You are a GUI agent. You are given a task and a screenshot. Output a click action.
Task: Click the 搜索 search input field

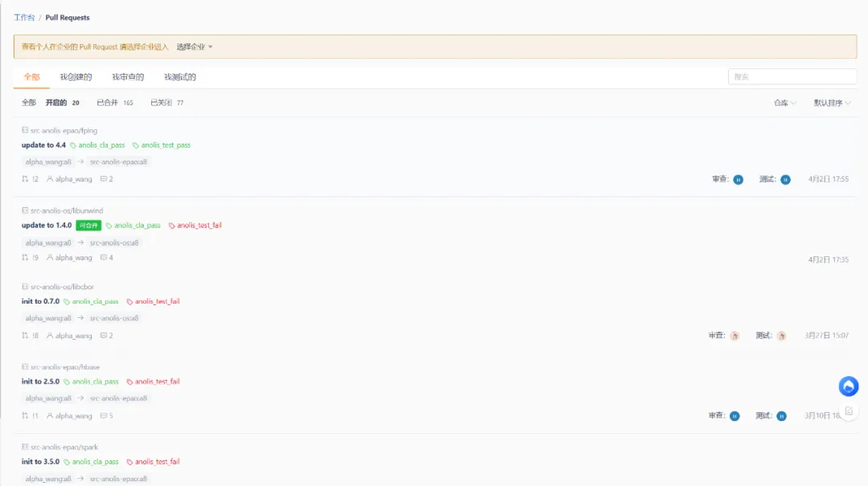pos(792,77)
